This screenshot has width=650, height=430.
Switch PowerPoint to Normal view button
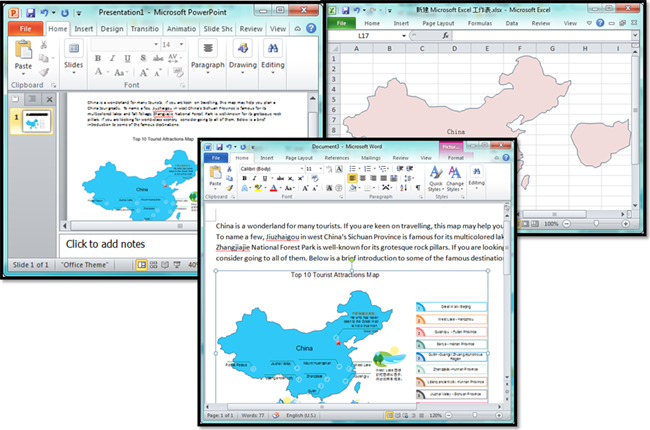tap(141, 265)
